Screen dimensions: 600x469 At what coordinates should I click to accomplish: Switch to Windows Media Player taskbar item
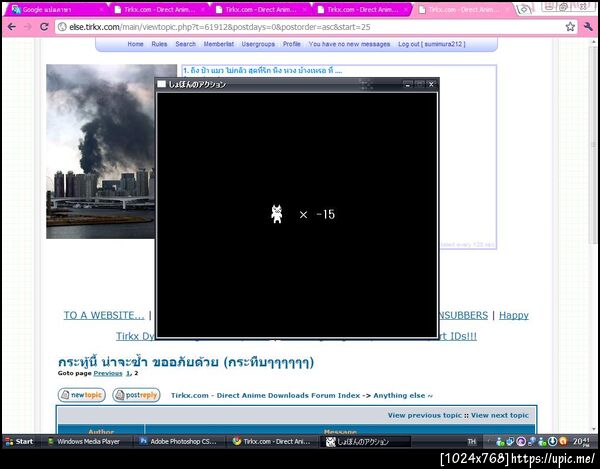[85, 441]
